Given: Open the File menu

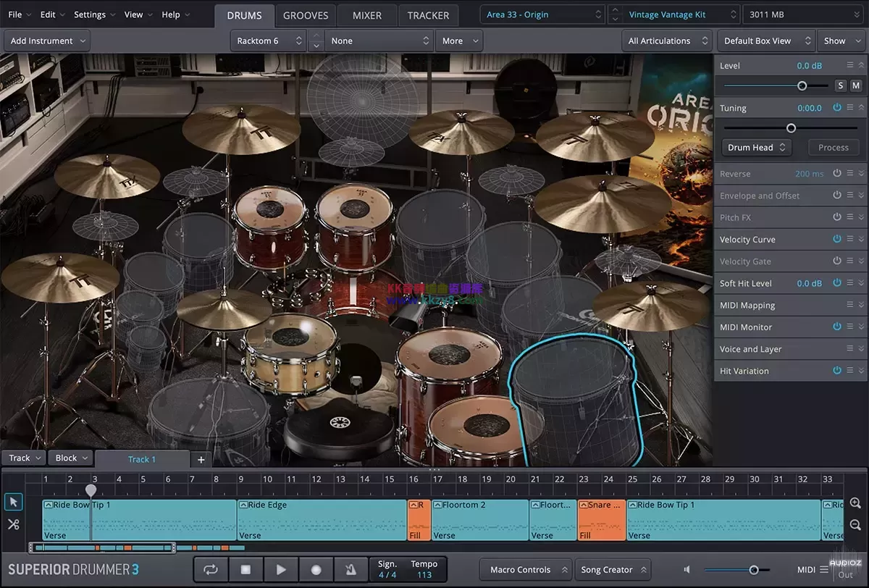Looking at the screenshot, I should pos(19,14).
